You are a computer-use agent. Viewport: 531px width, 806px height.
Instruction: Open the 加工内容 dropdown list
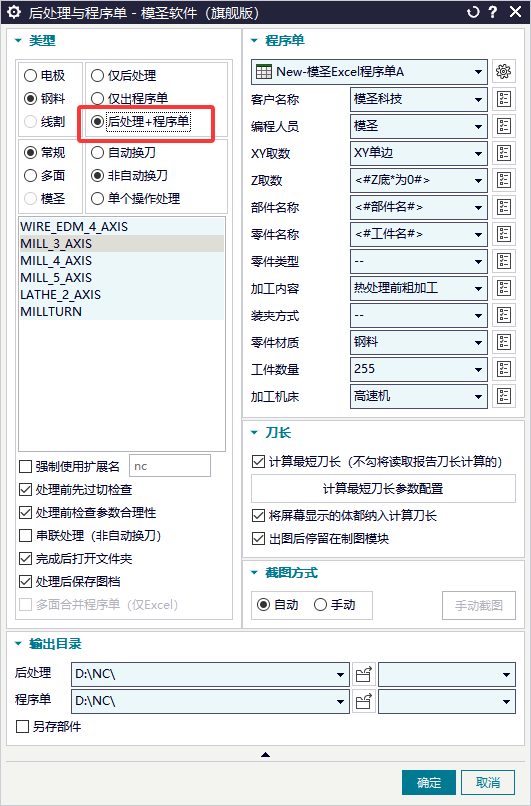(418, 288)
